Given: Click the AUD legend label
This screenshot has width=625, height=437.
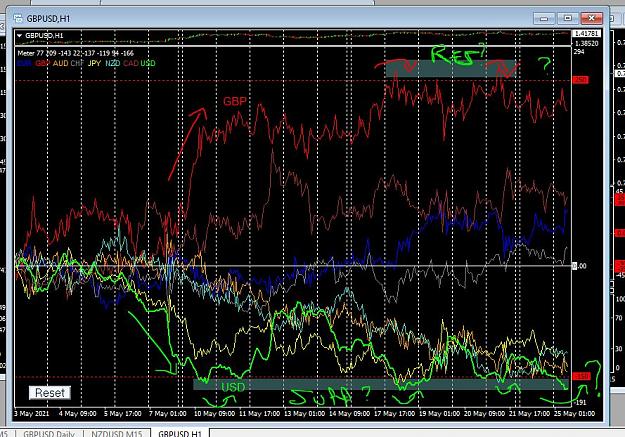Looking at the screenshot, I should point(61,63).
